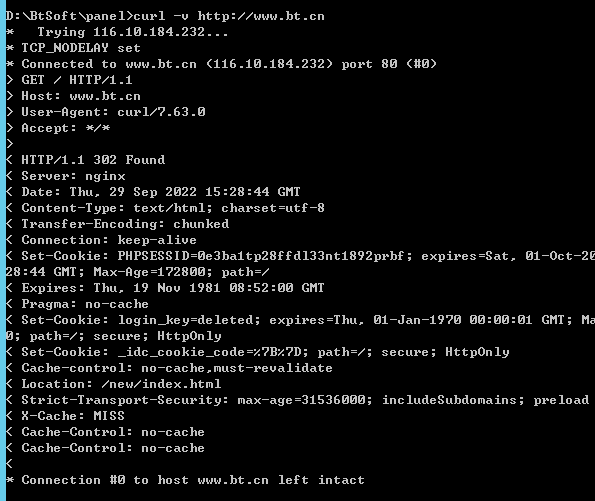595x501 pixels.
Task: Click the curl -v http://www.bt.cn command
Action: coord(229,16)
